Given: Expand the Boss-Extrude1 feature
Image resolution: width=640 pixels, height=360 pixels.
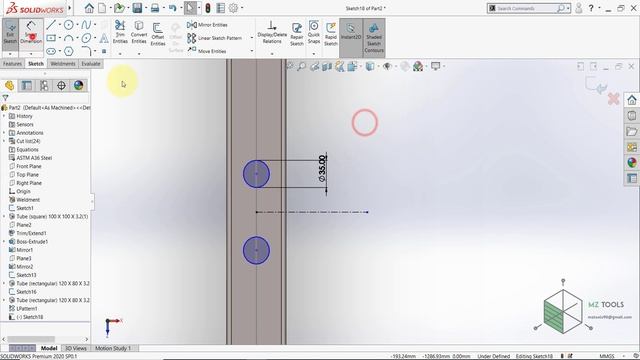Looking at the screenshot, I should pyautogui.click(x=4, y=242).
